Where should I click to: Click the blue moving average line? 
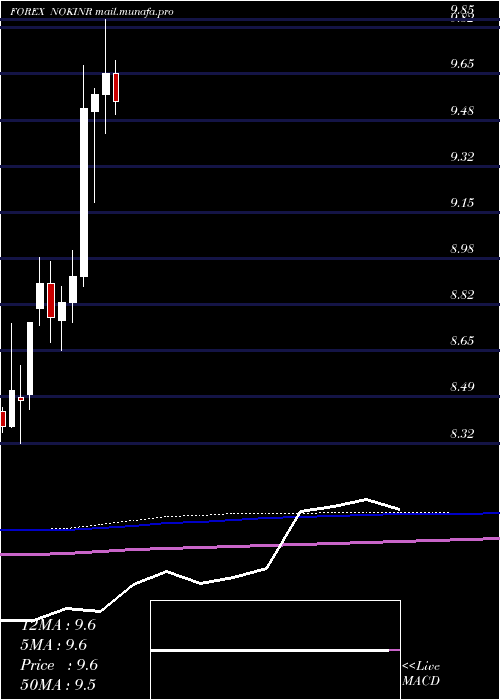point(250,520)
